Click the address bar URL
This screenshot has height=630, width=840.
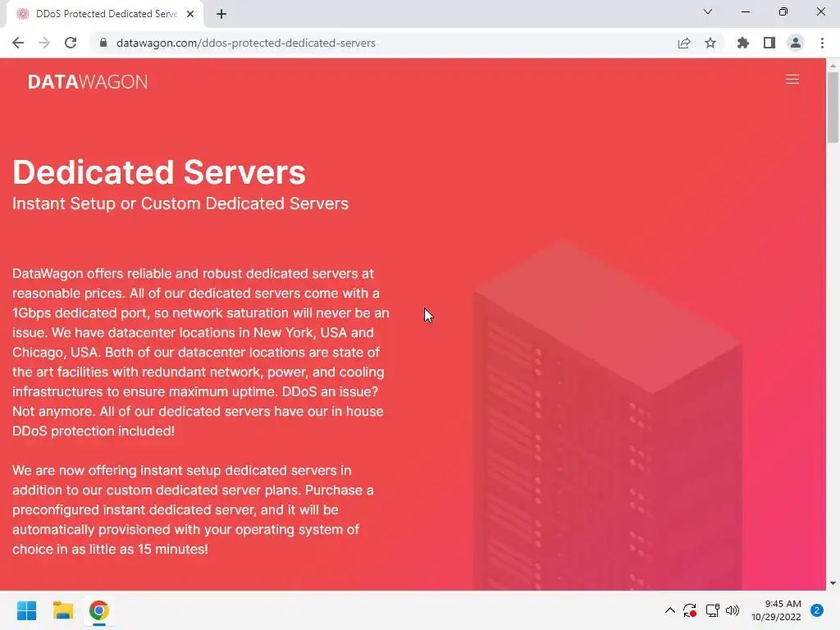tap(246, 43)
